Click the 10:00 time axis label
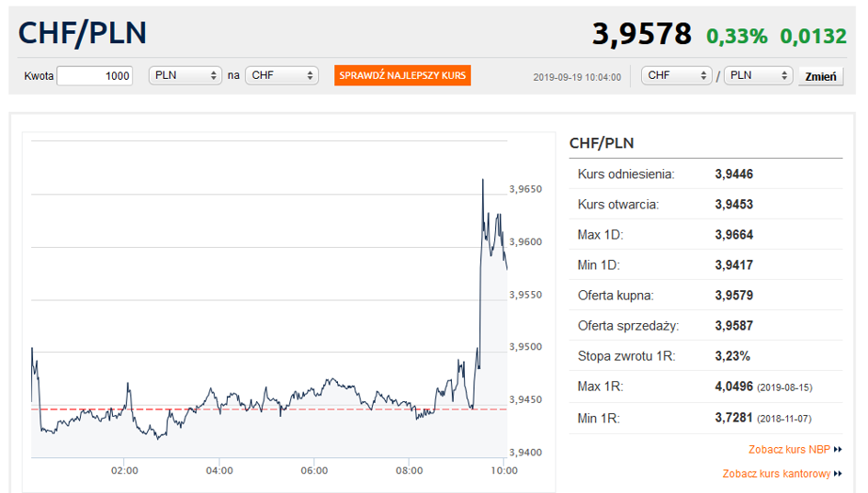 504,471
